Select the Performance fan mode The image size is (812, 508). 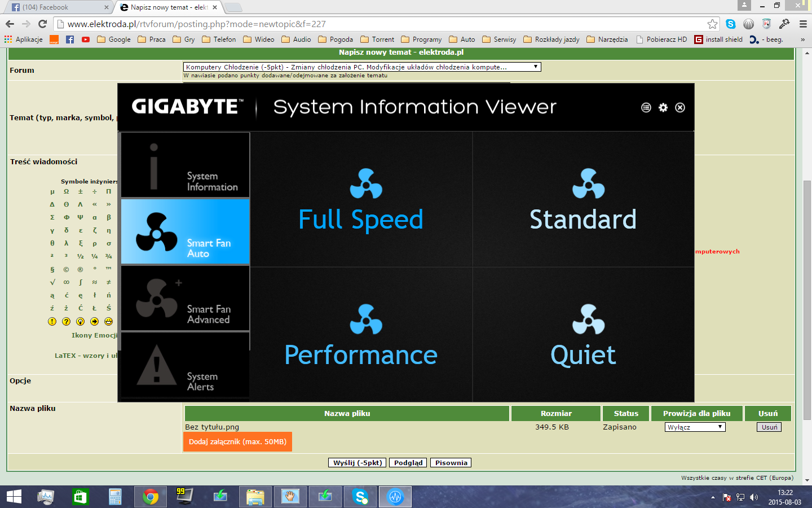[361, 335]
